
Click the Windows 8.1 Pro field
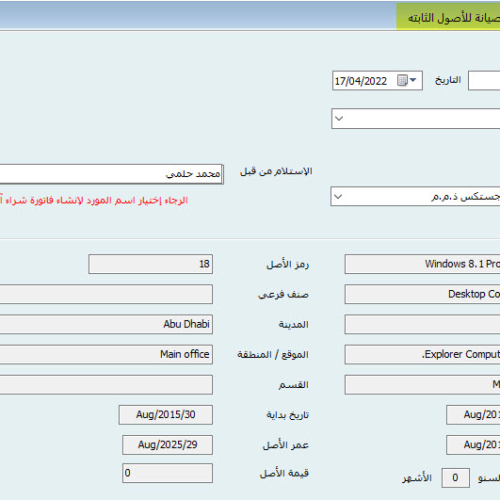pyautogui.click(x=422, y=264)
